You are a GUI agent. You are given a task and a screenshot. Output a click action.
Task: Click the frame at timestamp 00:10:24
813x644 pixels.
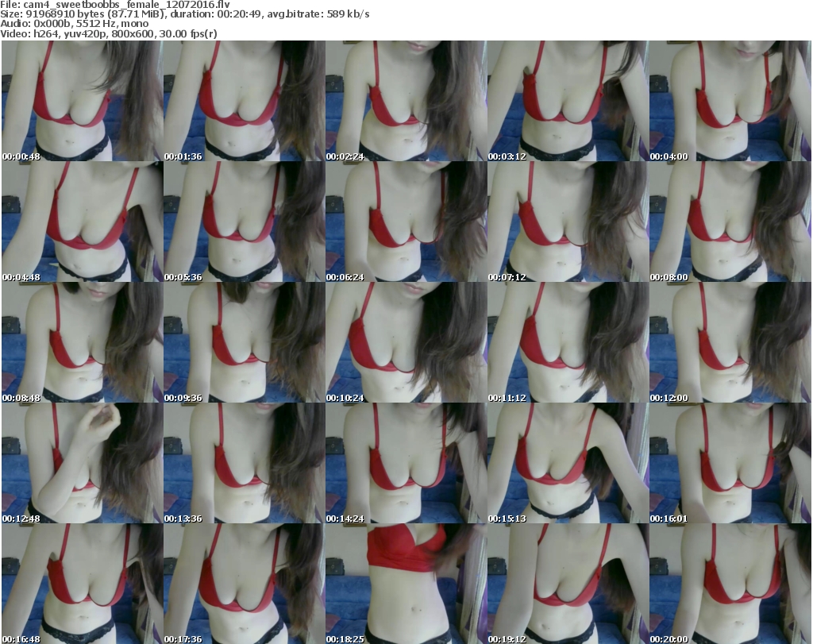406,342
